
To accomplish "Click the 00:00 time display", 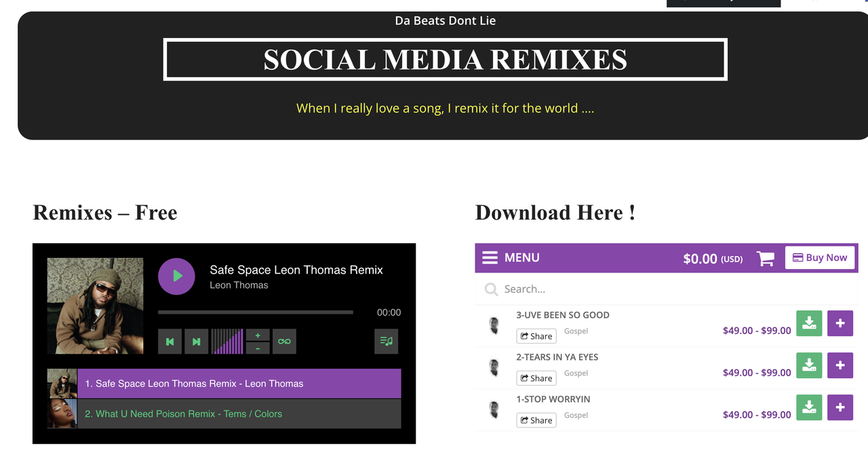I will [x=389, y=312].
